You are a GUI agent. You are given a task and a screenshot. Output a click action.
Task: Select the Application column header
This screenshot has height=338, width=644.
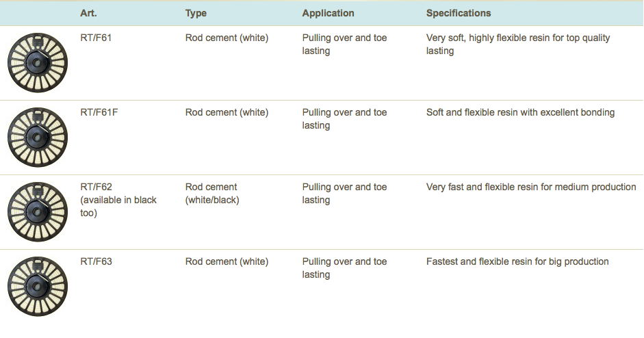329,13
